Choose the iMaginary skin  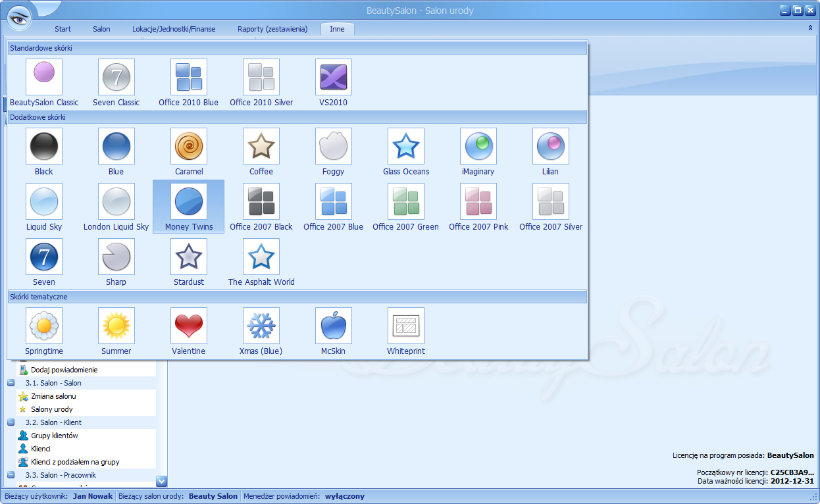(x=478, y=152)
